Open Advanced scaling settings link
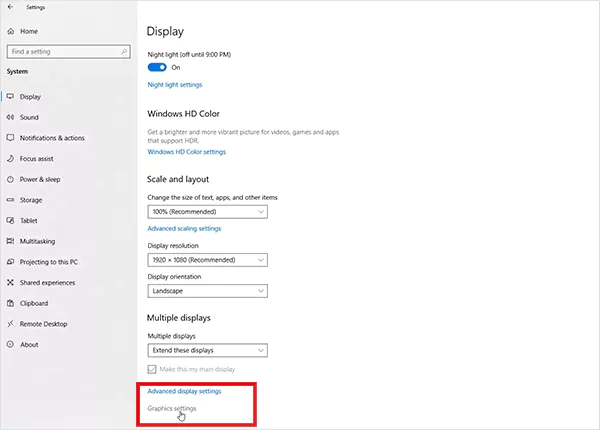600x430 pixels. click(x=184, y=228)
